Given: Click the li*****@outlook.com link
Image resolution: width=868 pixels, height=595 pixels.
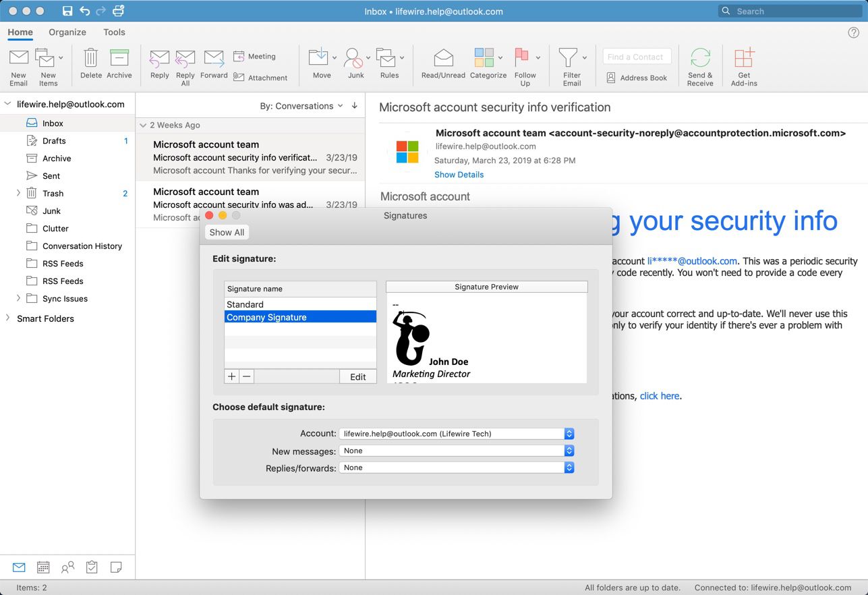Looking at the screenshot, I should [x=692, y=261].
